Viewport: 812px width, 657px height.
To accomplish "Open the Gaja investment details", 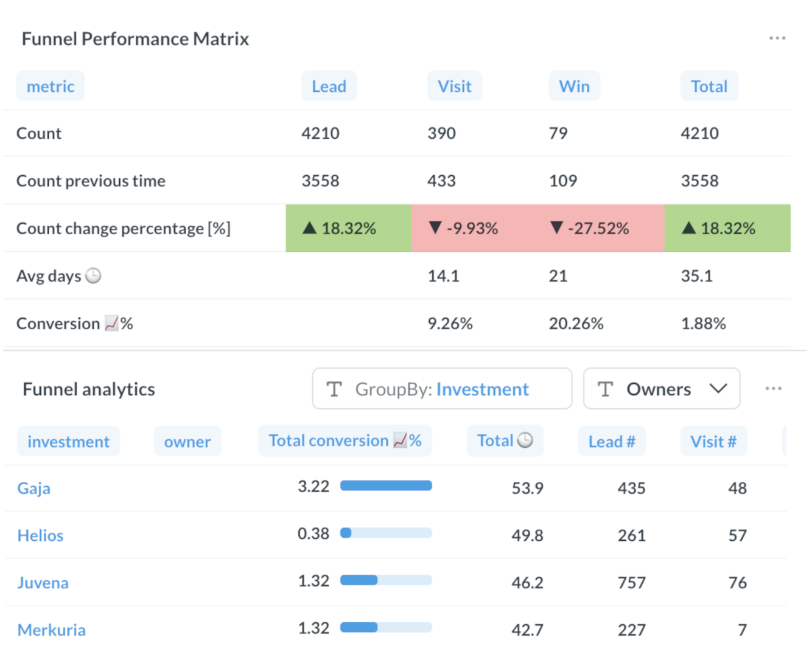I will 33,488.
